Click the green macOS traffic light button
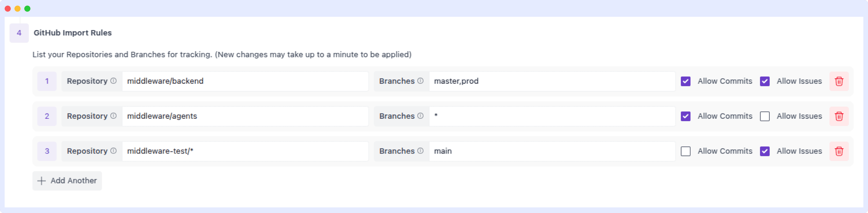 coord(28,8)
